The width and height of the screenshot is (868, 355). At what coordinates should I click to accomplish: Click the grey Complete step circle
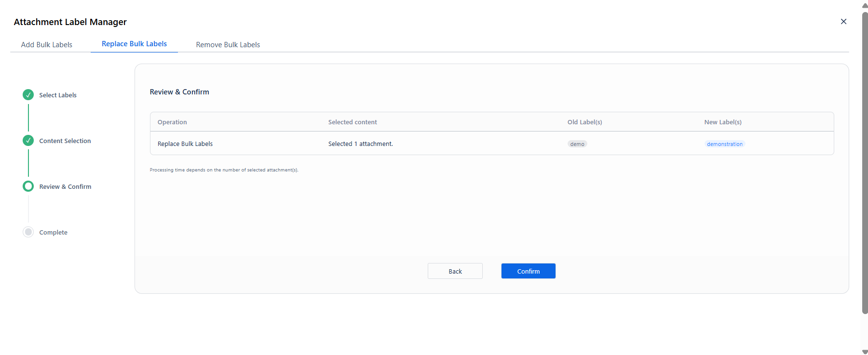(x=28, y=232)
